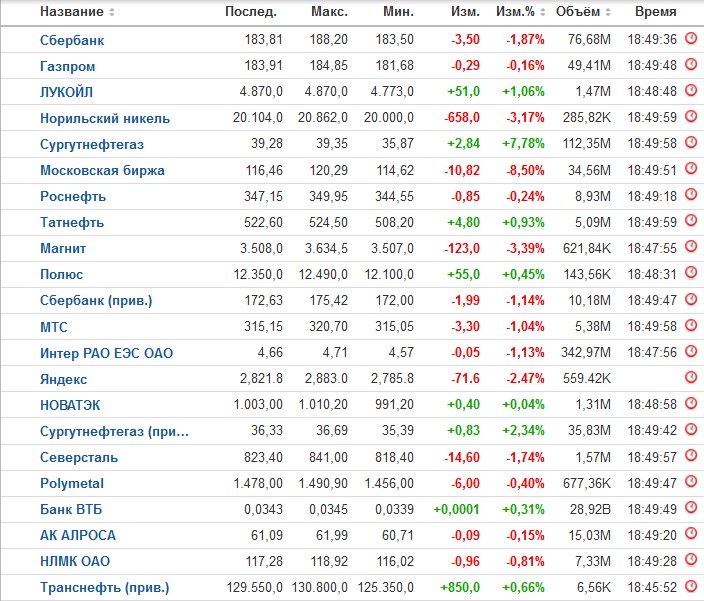The image size is (704, 601).
Task: Open the Полюс stock link
Action: coord(62,274)
